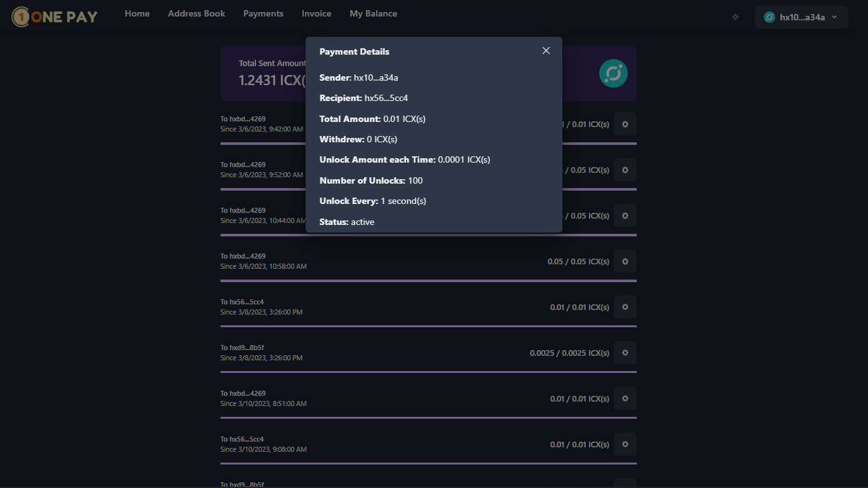Open settings gear for 8:51:00 AM payment
This screenshot has width=868, height=488.
[x=625, y=398]
